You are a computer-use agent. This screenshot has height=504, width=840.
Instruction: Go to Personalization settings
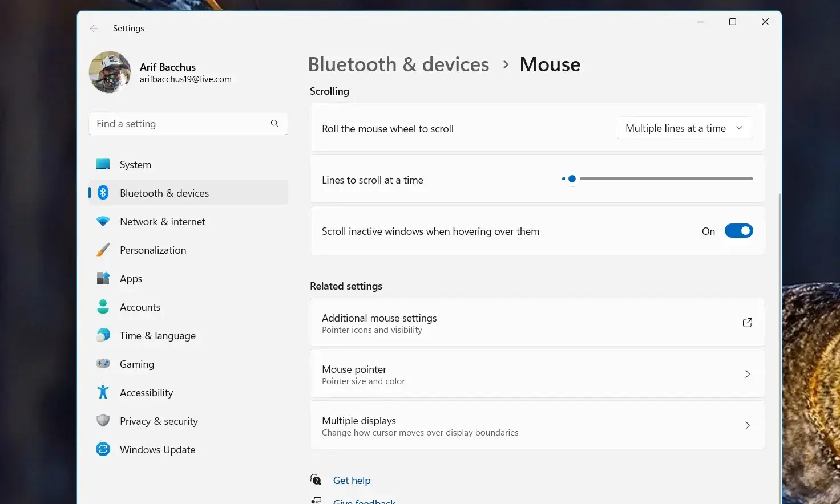pyautogui.click(x=188, y=250)
